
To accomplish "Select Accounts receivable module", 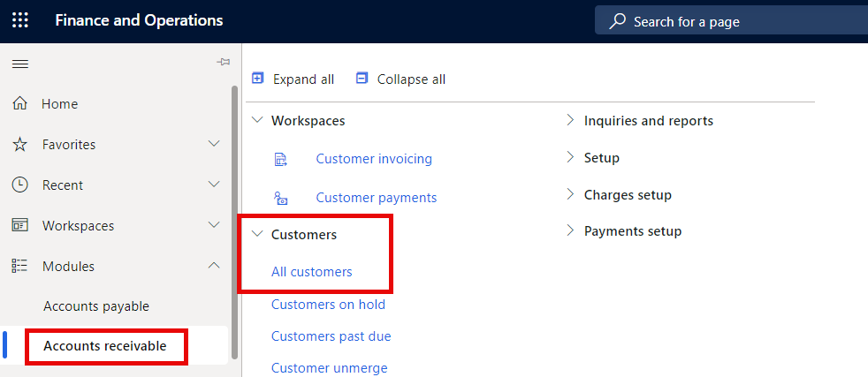I will (105, 346).
